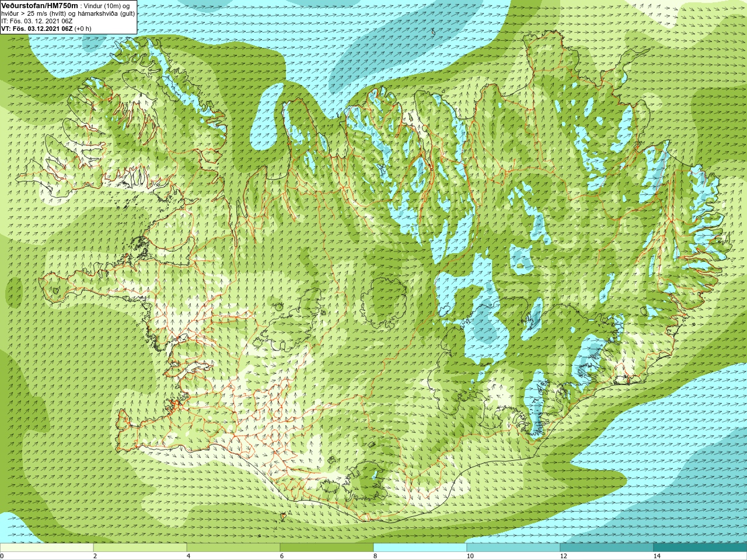Click the legend scale label '12'

click(x=563, y=556)
